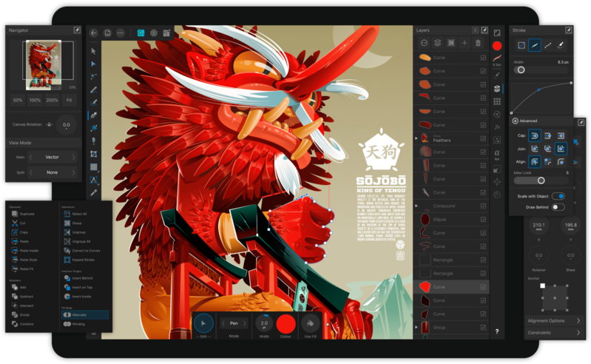Uncheck visibility of the Feathers layer
This screenshot has width=591, height=364.
pos(483,138)
